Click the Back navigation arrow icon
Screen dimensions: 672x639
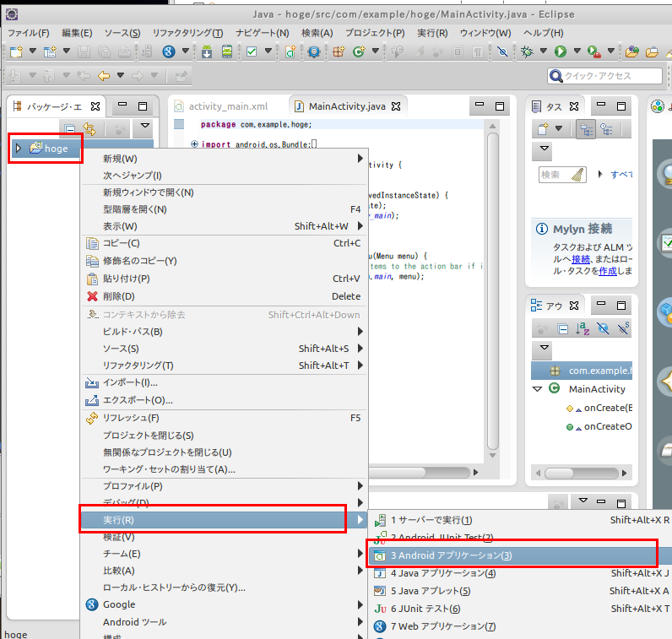point(104,76)
